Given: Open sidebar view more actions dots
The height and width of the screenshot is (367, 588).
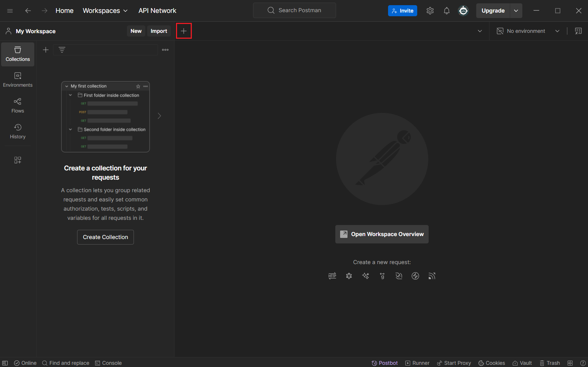Looking at the screenshot, I should (x=165, y=50).
